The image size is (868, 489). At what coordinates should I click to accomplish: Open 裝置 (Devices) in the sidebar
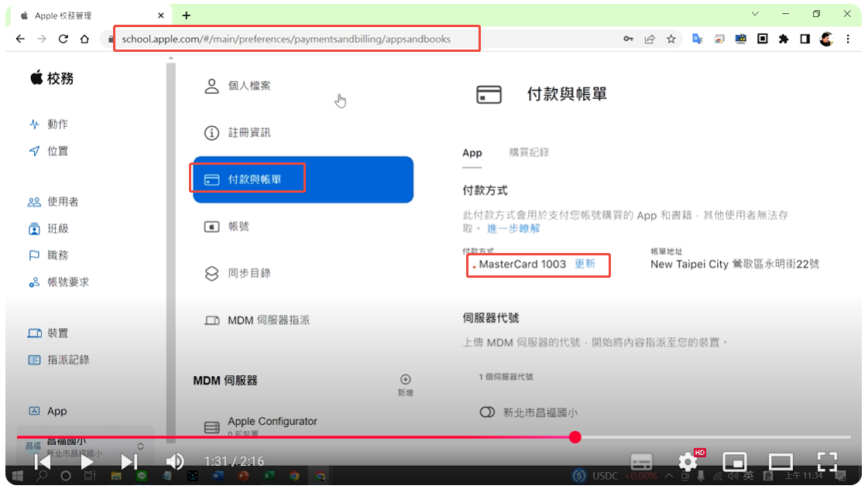(x=48, y=333)
